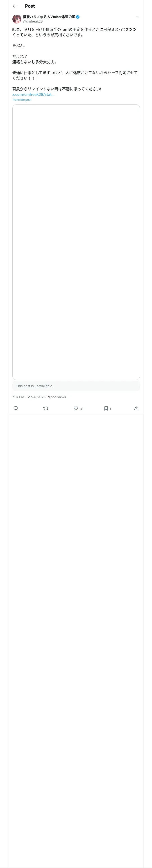Repost using the retweet arrows icon
Screen dimensions: 152x868
point(46,408)
